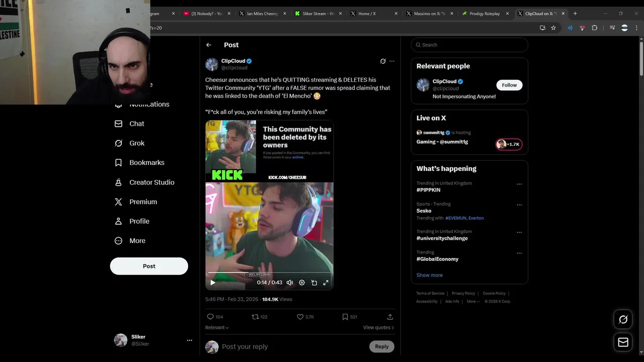Image resolution: width=644 pixels, height=362 pixels.
Task: Open the browser profile avatar
Action: click(624, 28)
